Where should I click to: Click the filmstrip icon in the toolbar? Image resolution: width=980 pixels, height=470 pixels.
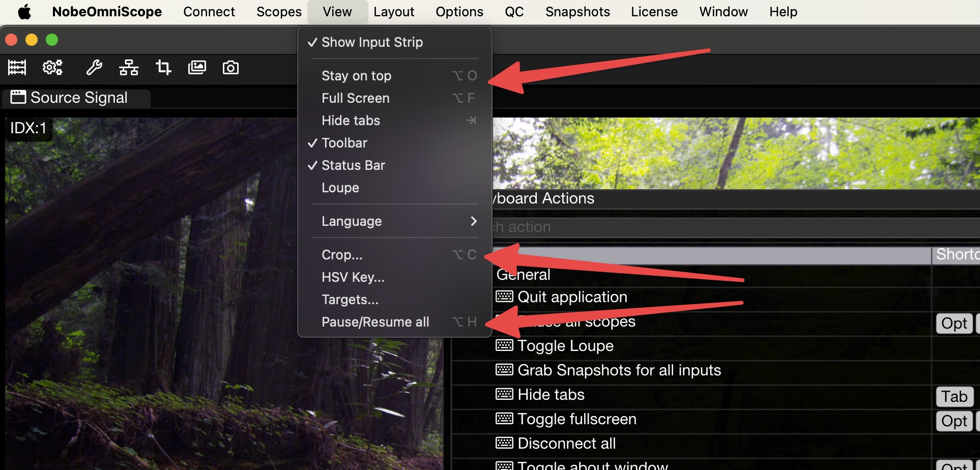tap(17, 67)
